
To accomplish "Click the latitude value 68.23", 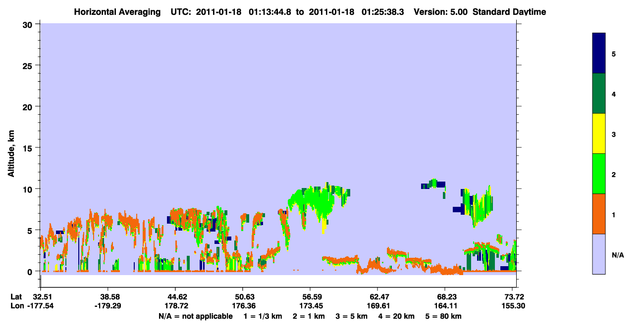I will [x=445, y=297].
